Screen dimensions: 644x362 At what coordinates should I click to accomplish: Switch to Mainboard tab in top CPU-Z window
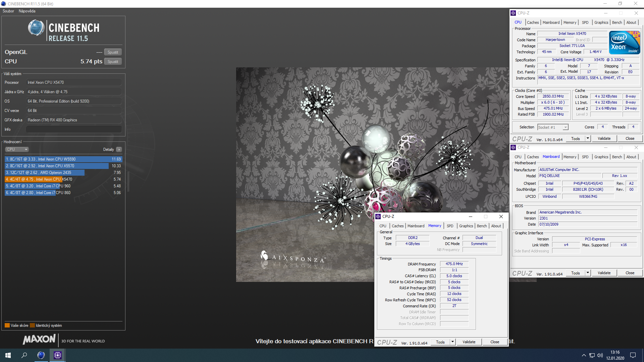tap(551, 22)
